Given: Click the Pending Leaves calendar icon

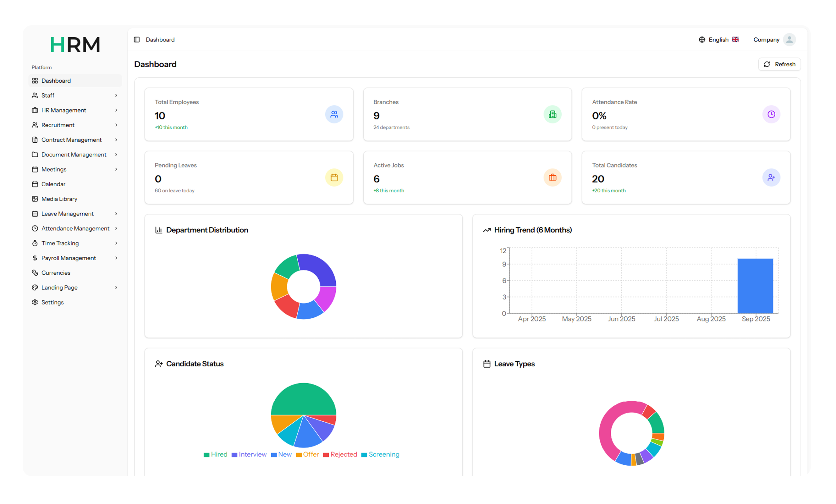Looking at the screenshot, I should (334, 178).
